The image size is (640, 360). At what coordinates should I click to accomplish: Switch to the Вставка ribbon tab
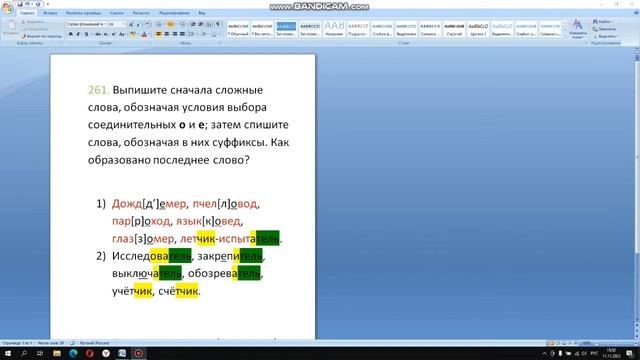[x=50, y=13]
